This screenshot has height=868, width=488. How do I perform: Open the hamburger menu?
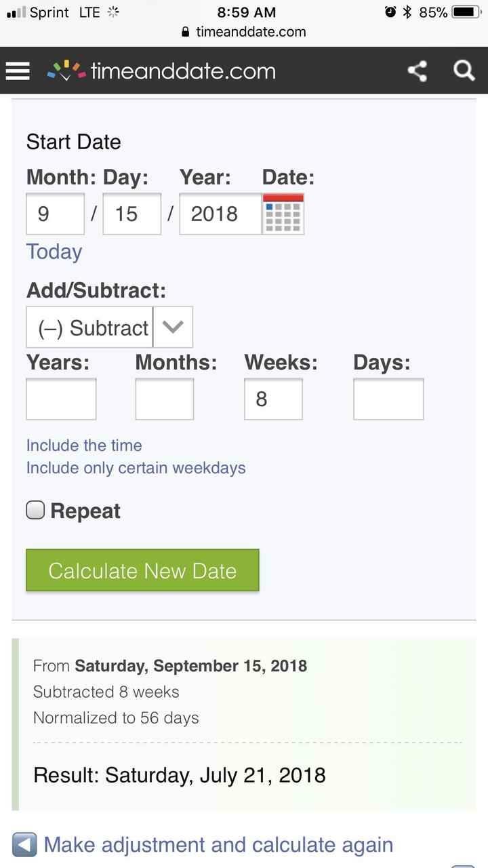pyautogui.click(x=18, y=71)
